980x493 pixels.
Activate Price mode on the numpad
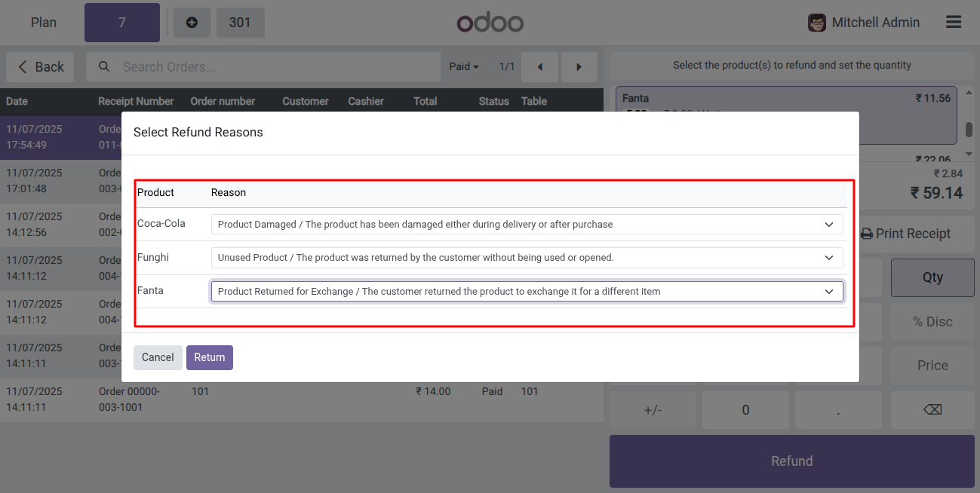click(x=932, y=366)
